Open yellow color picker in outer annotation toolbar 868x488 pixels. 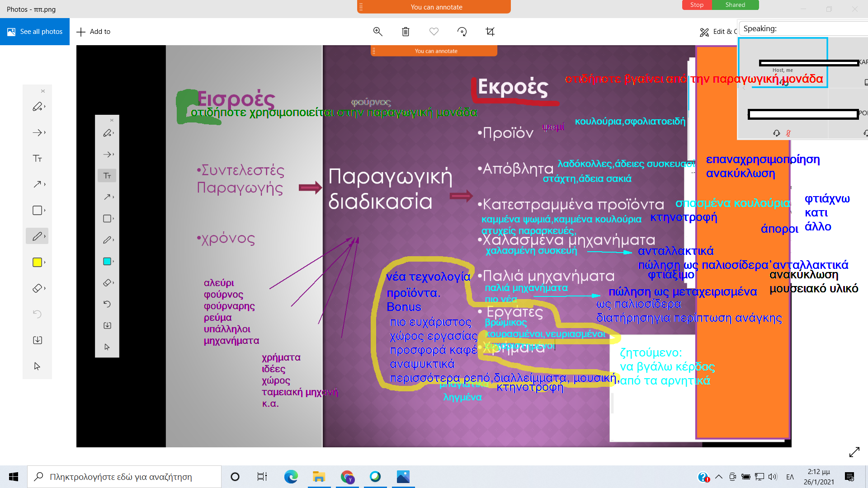[37, 263]
